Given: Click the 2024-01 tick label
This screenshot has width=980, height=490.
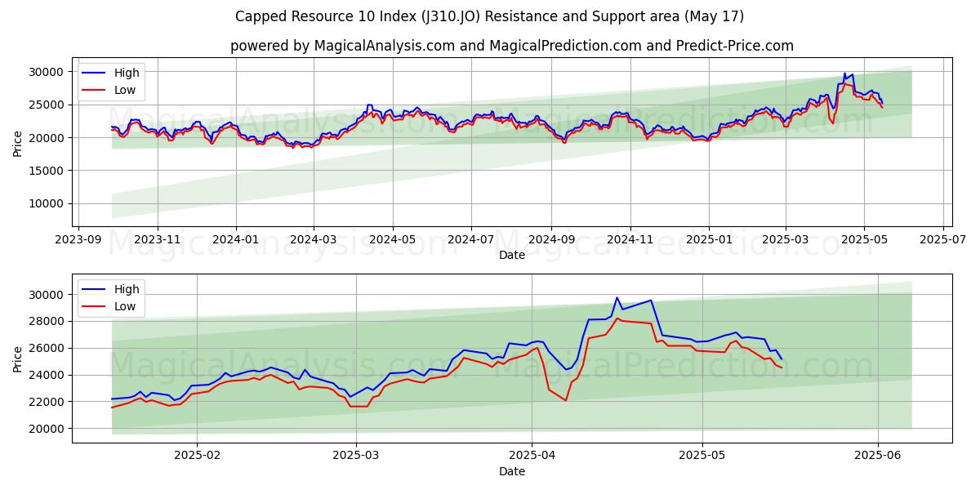Looking at the screenshot, I should [237, 240].
